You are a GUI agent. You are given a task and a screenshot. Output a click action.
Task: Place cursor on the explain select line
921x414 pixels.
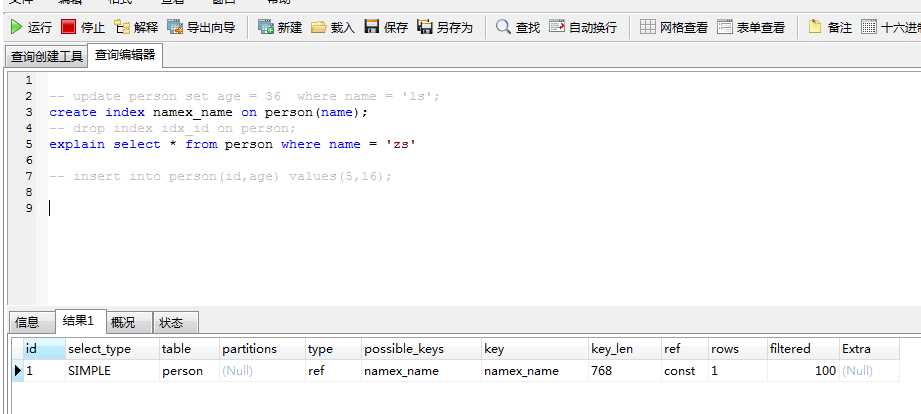point(233,144)
